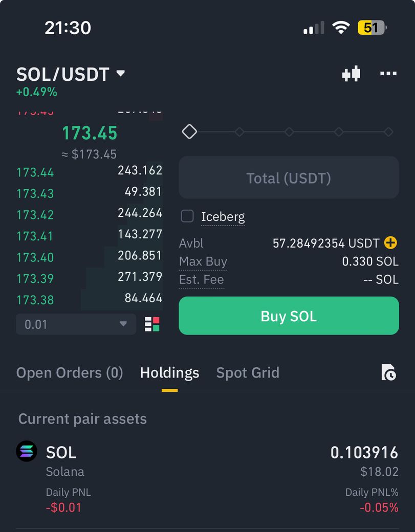Image resolution: width=415 pixels, height=532 pixels.
Task: Open the Spot Grid tab
Action: click(248, 372)
